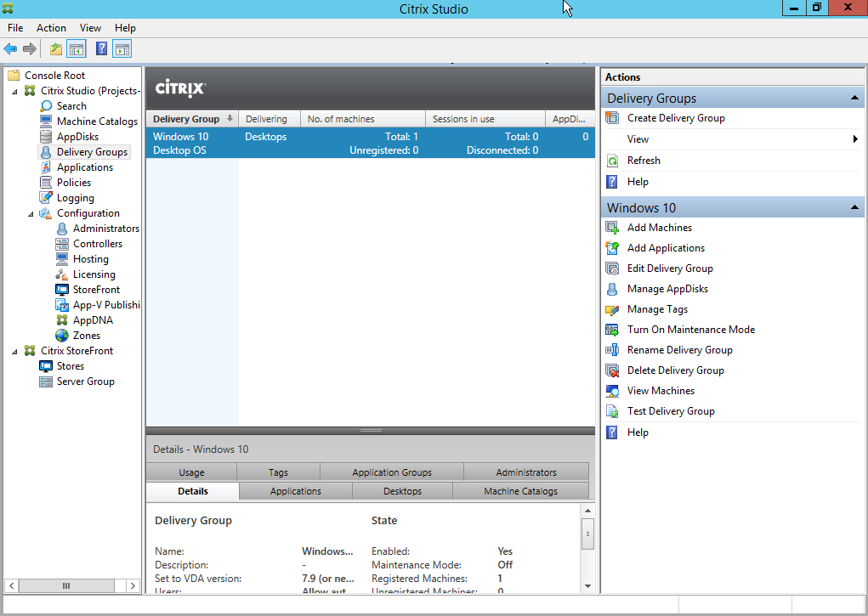Open Machine Catalogs in the tree

pyautogui.click(x=97, y=122)
